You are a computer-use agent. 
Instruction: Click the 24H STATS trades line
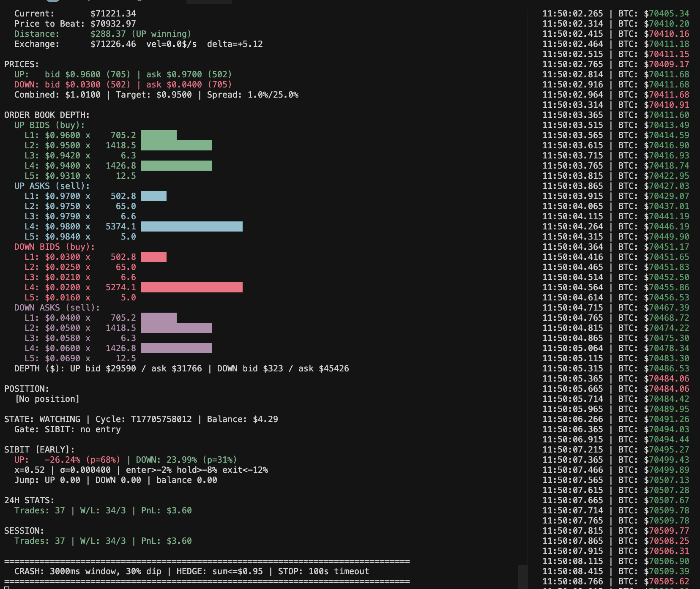pos(103,510)
